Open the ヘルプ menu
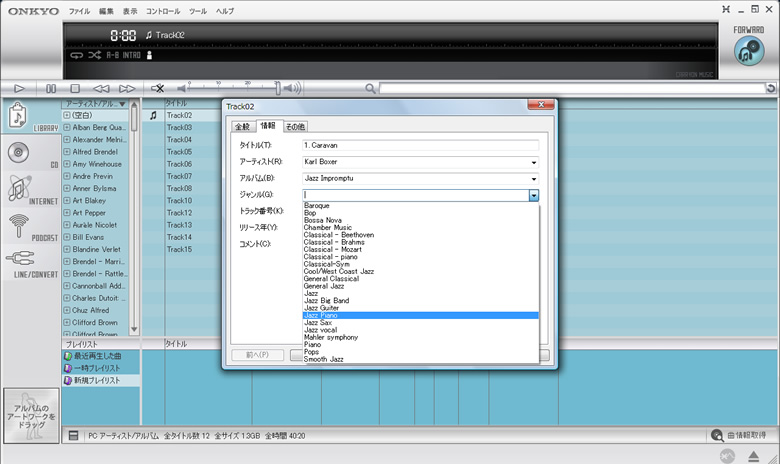This screenshot has height=464, width=780. pyautogui.click(x=224, y=11)
